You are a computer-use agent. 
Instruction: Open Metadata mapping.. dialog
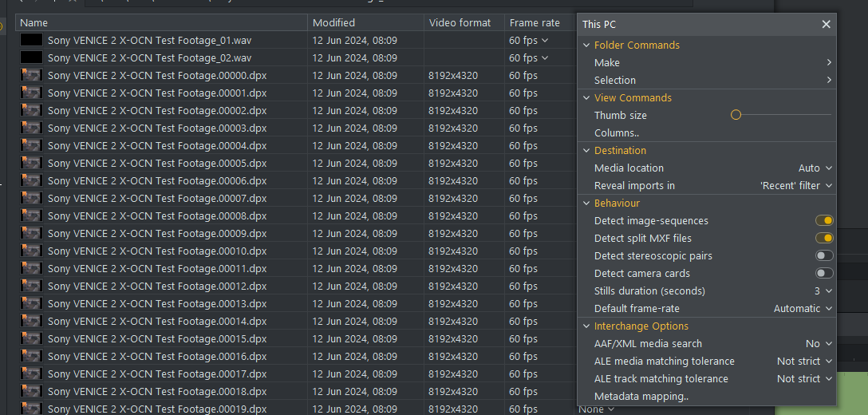point(641,397)
